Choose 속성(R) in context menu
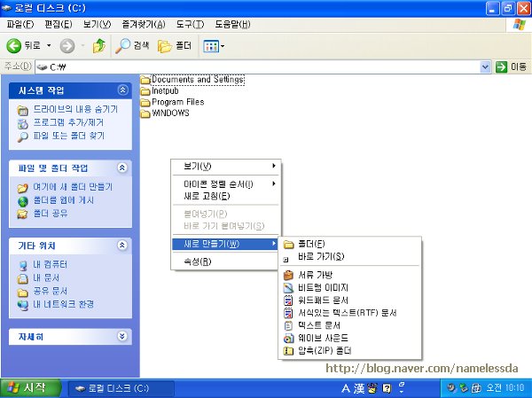 [225, 261]
